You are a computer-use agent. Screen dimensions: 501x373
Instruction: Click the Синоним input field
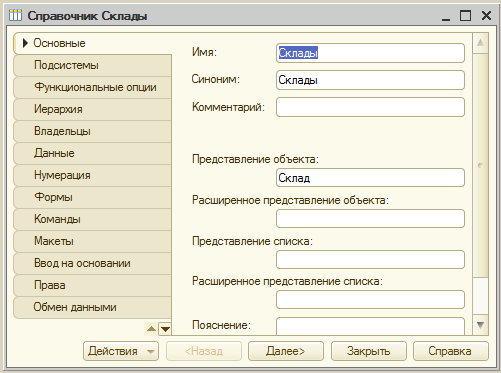pos(370,80)
